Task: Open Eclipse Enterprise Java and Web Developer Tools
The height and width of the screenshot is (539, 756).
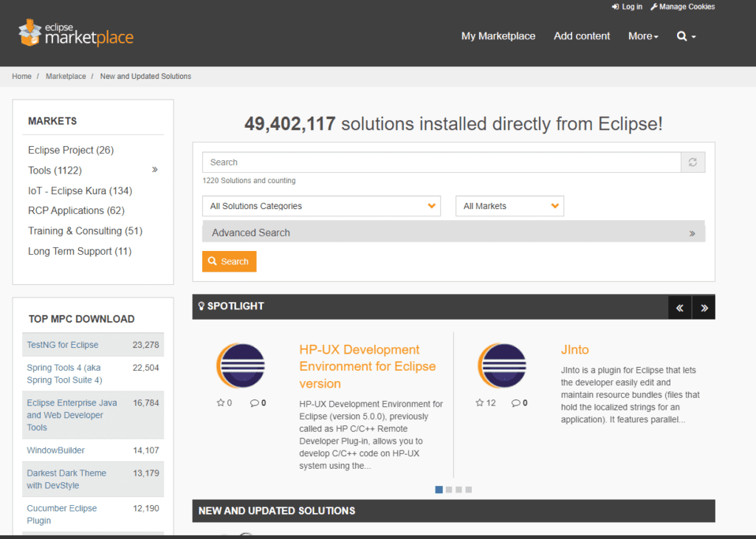Action: click(x=72, y=415)
